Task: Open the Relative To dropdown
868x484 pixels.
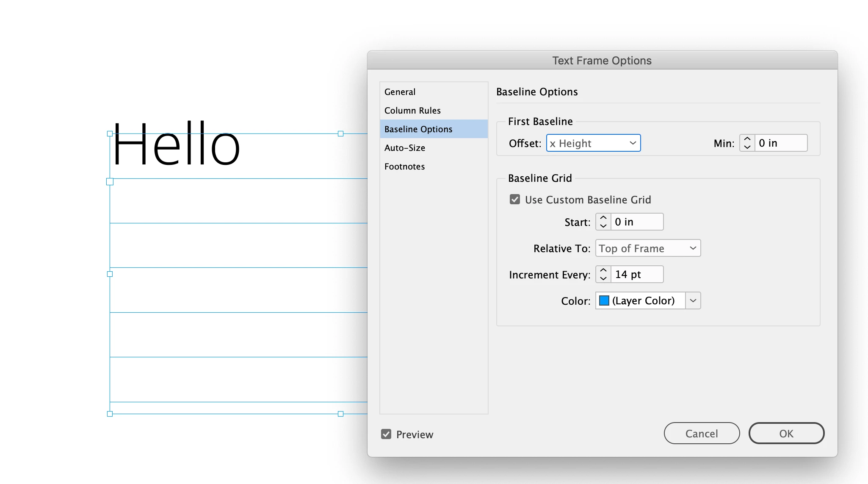Action: (x=648, y=248)
